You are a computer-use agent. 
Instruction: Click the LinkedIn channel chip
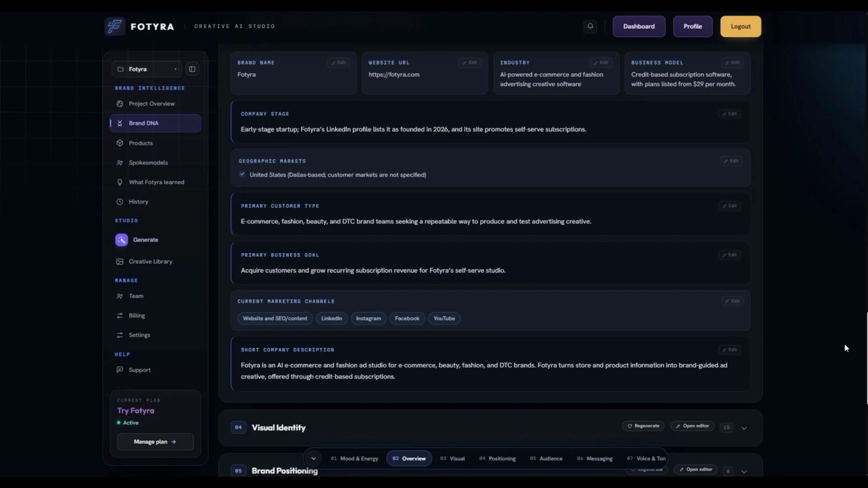click(331, 319)
